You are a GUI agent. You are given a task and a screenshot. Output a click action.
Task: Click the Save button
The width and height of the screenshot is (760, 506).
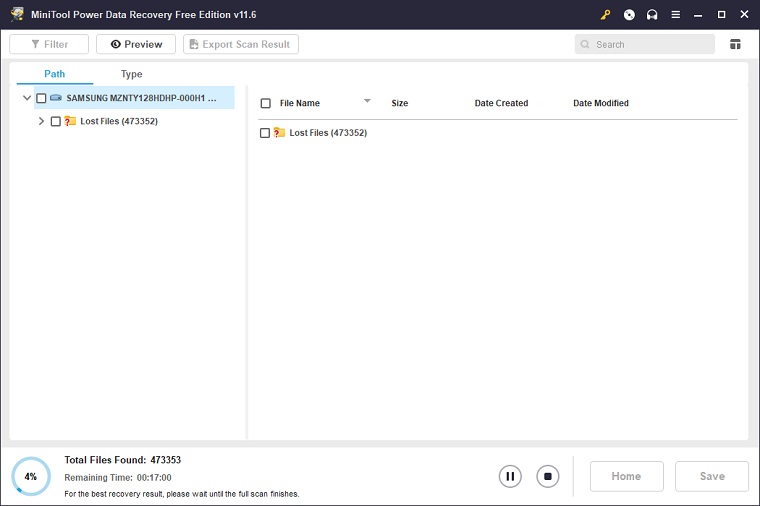712,476
